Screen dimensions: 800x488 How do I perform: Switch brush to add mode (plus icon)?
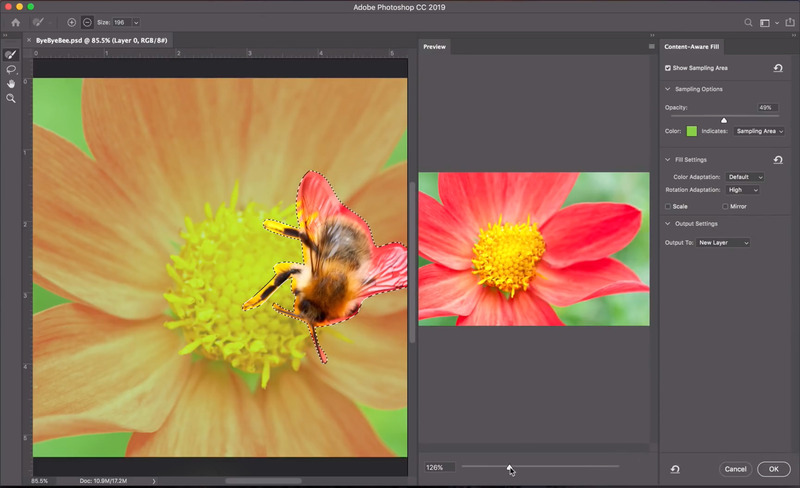72,22
